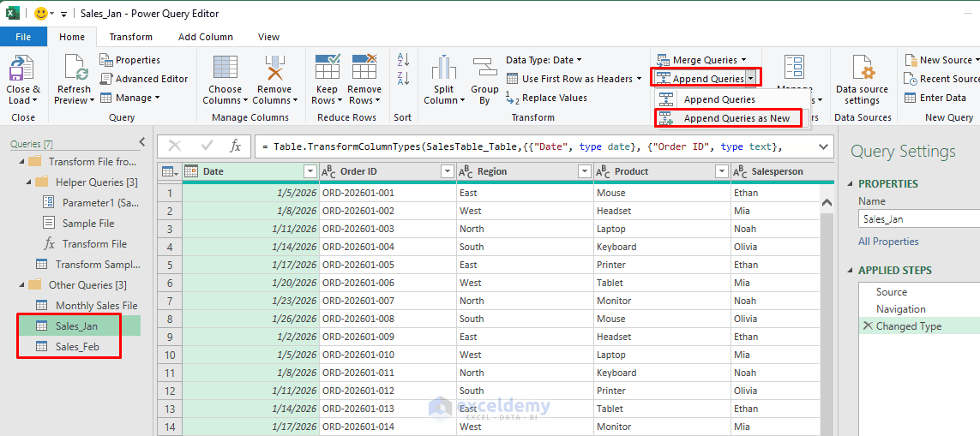Click the Date column data type icon
The image size is (980, 436).
click(x=191, y=171)
